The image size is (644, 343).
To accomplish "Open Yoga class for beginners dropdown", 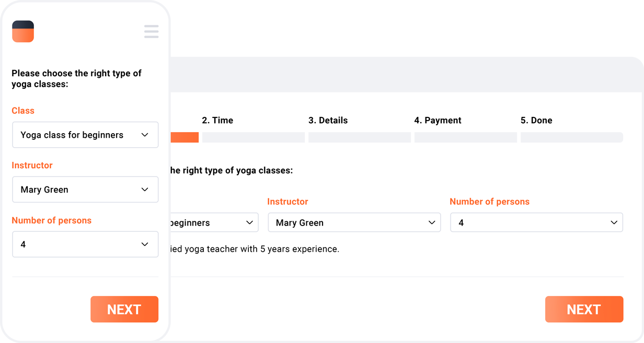I will pyautogui.click(x=85, y=135).
